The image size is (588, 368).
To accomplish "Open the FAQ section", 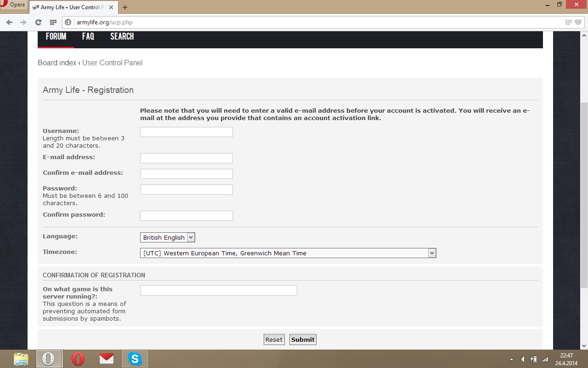I will [x=88, y=36].
